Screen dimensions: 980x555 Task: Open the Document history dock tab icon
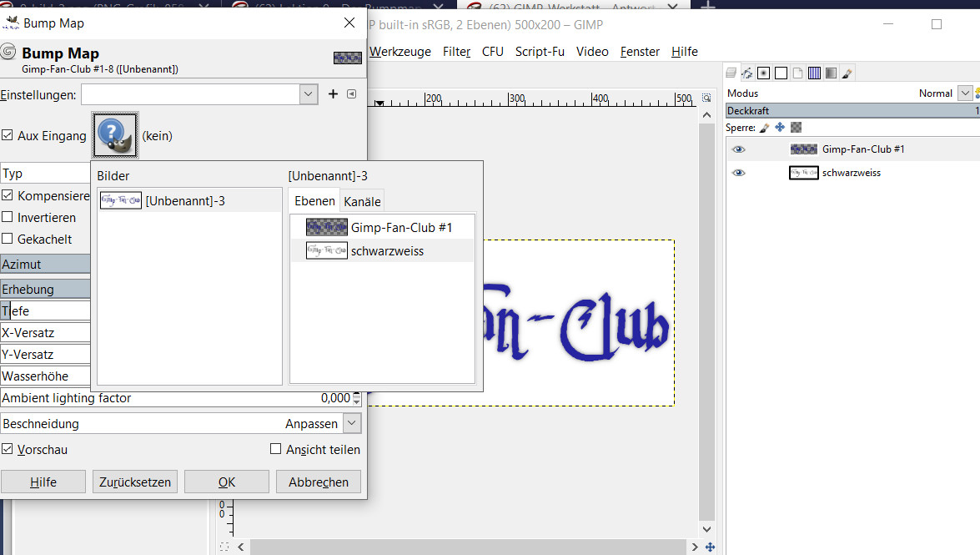[x=797, y=73]
